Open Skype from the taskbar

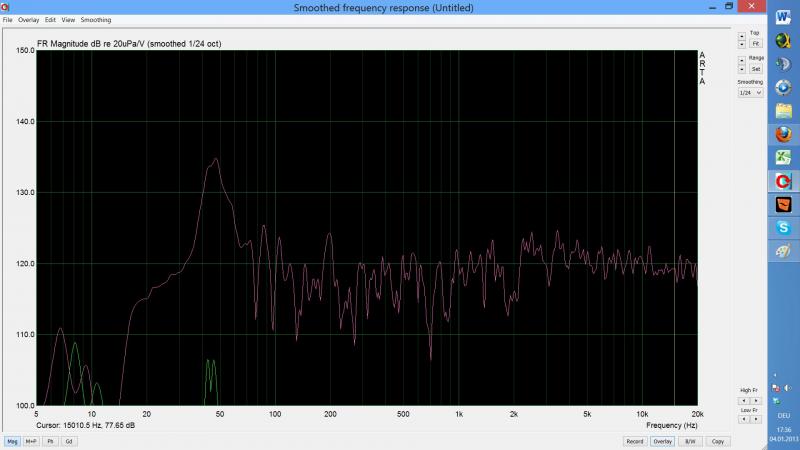click(x=784, y=228)
